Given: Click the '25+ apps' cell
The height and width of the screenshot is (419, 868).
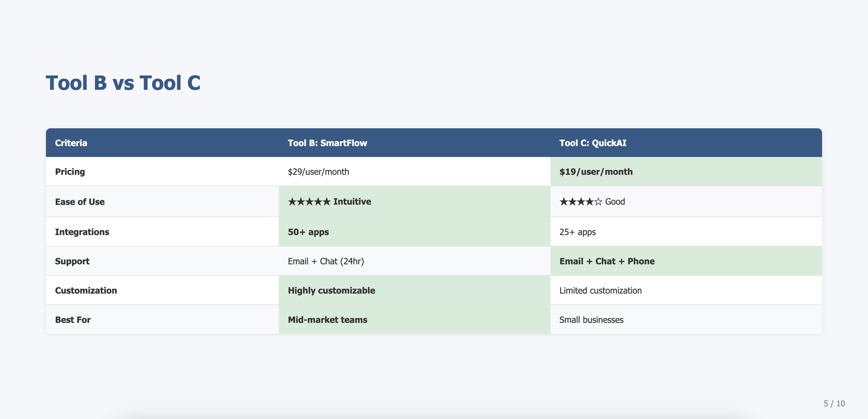Looking at the screenshot, I should pyautogui.click(x=578, y=232).
